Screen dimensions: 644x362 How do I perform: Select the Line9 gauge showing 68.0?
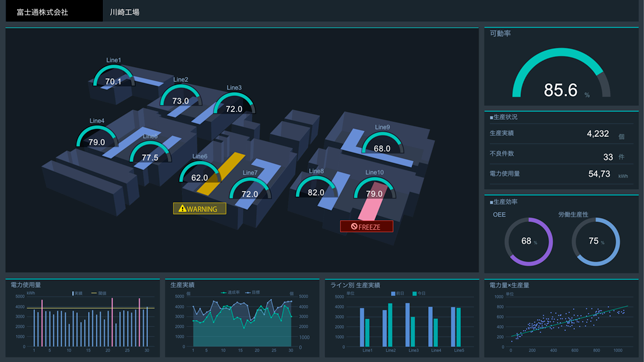(382, 143)
